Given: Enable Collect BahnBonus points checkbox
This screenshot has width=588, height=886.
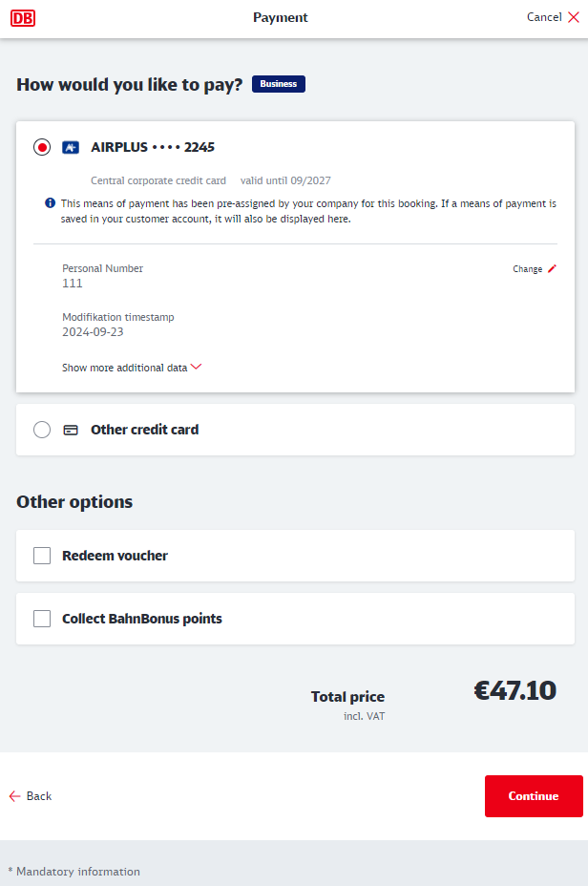Looking at the screenshot, I should pos(42,619).
